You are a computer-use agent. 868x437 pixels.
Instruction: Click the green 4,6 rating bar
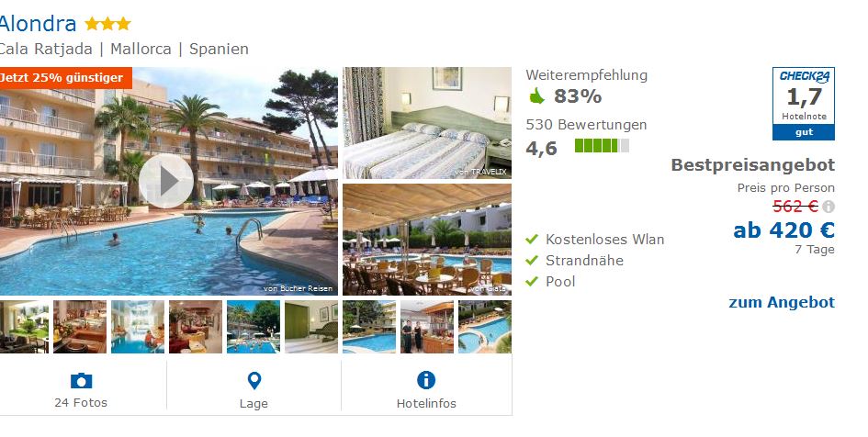click(602, 146)
